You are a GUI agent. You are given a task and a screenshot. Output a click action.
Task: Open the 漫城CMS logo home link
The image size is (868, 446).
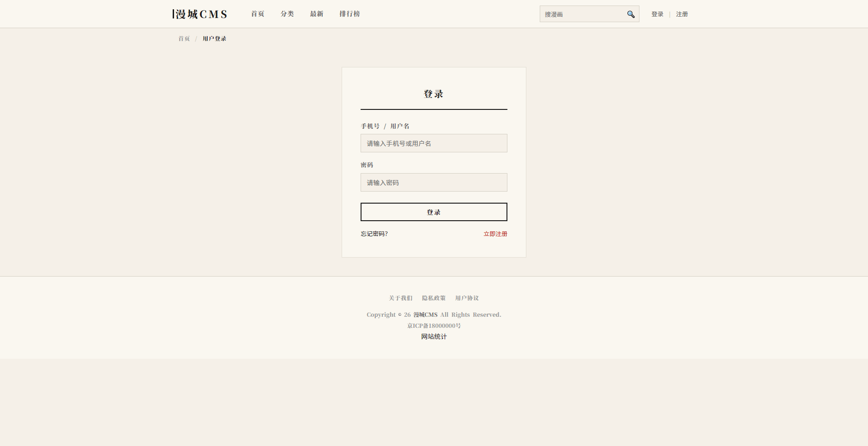pyautogui.click(x=199, y=14)
